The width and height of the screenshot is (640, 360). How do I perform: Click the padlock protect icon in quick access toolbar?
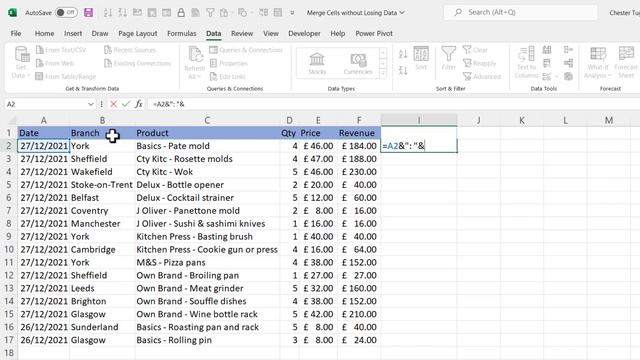pyautogui.click(x=181, y=13)
